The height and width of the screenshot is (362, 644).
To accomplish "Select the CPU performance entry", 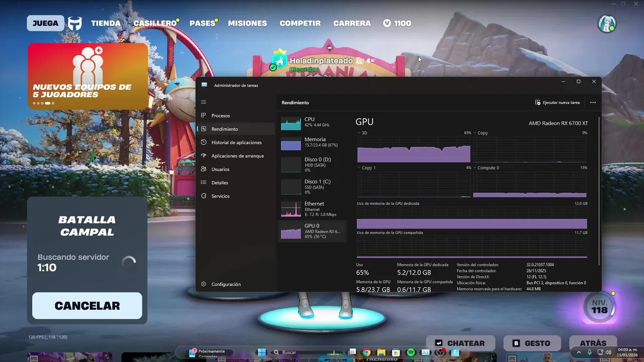I will pos(312,122).
